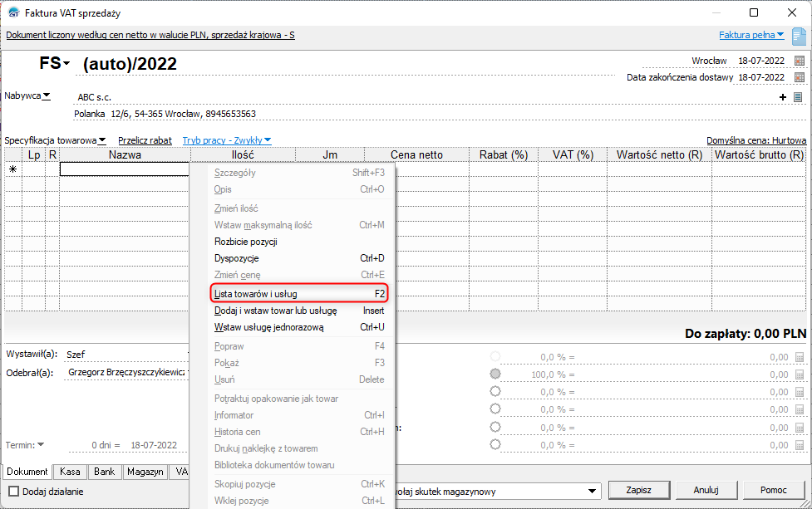Open the Termin dropdown arrow

pos(41,445)
